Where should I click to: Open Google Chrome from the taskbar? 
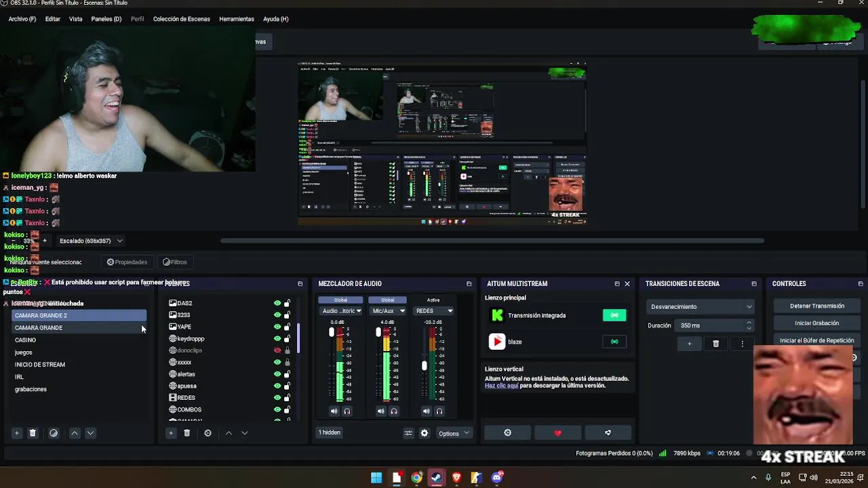pos(416,477)
